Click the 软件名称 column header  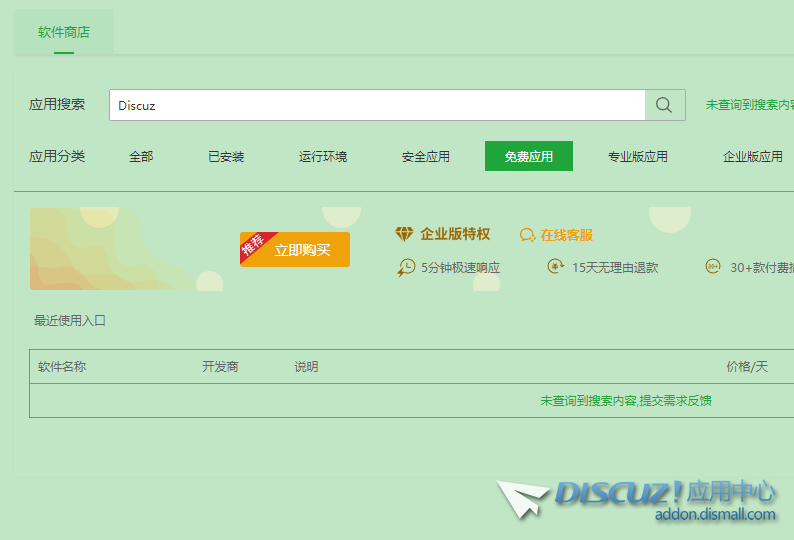click(62, 367)
